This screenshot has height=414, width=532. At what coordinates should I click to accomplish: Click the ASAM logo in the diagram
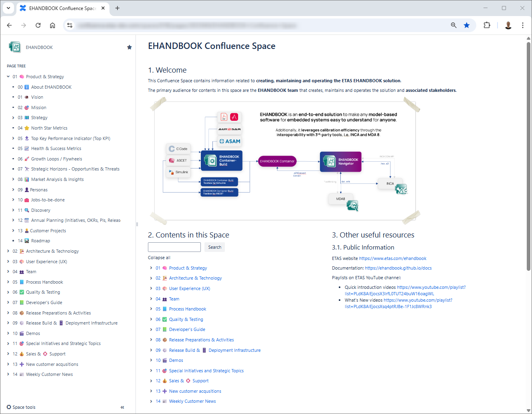[x=230, y=141]
